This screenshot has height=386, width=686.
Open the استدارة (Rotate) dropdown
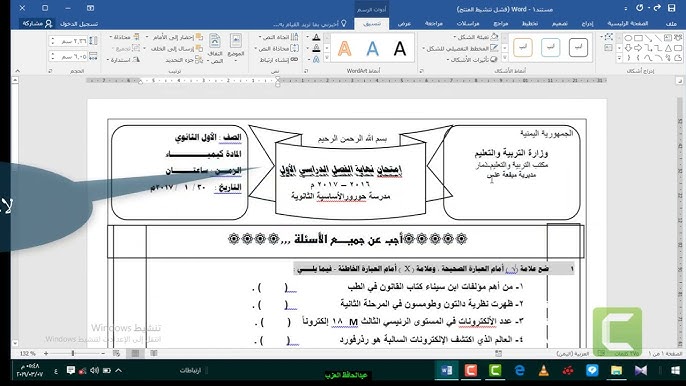pos(123,60)
